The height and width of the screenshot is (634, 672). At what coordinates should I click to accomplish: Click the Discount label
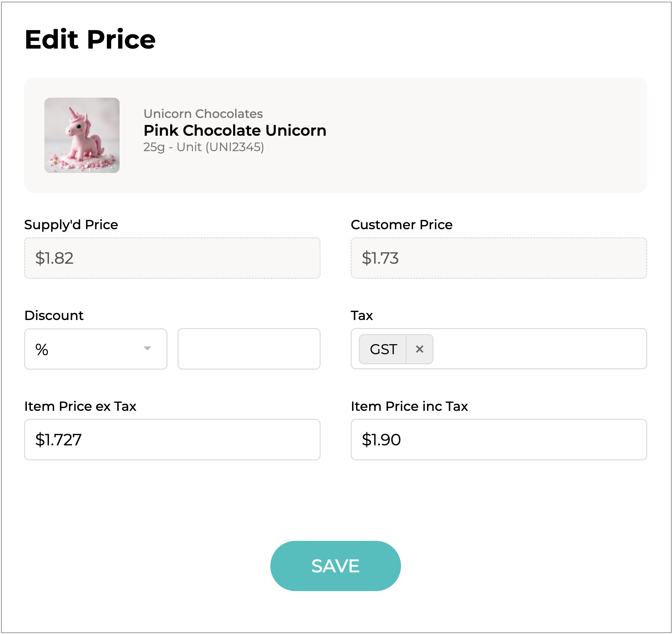tap(54, 315)
